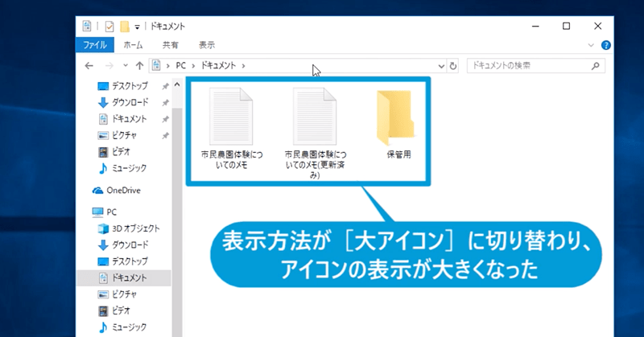Click the Explorer window icon in title bar

(87, 27)
